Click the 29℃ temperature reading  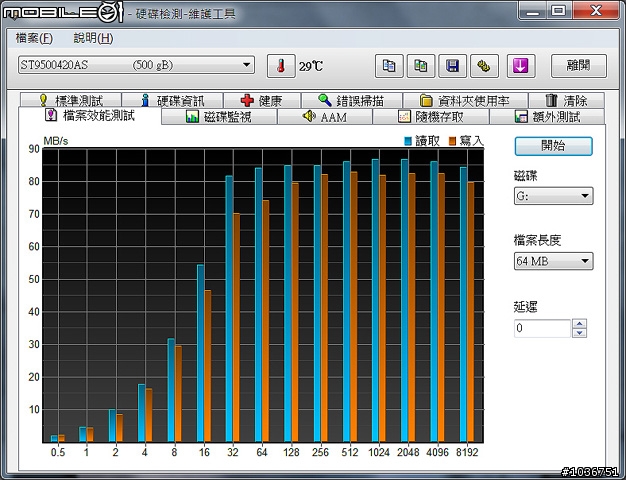(311, 66)
